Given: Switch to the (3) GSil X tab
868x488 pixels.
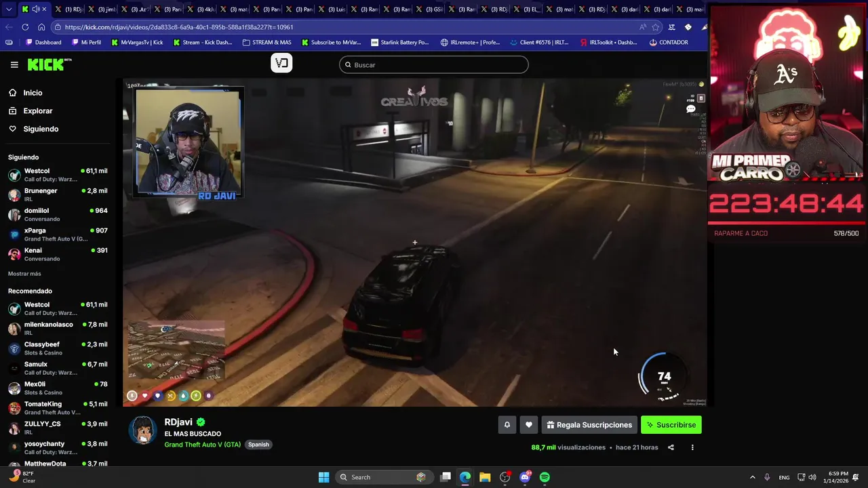Looking at the screenshot, I should [430, 9].
